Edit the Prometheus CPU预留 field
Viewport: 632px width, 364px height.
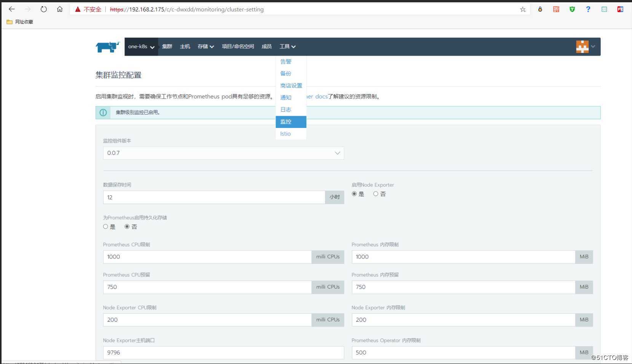coord(207,287)
